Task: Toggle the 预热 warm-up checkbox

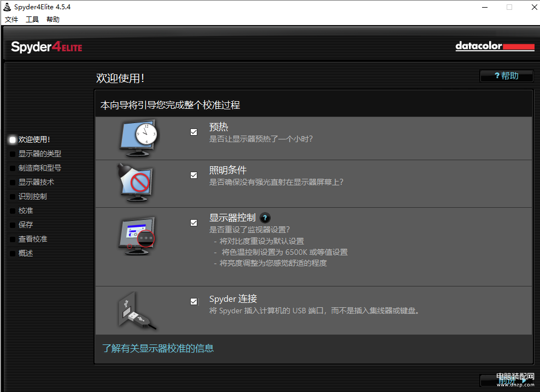Action: (194, 132)
